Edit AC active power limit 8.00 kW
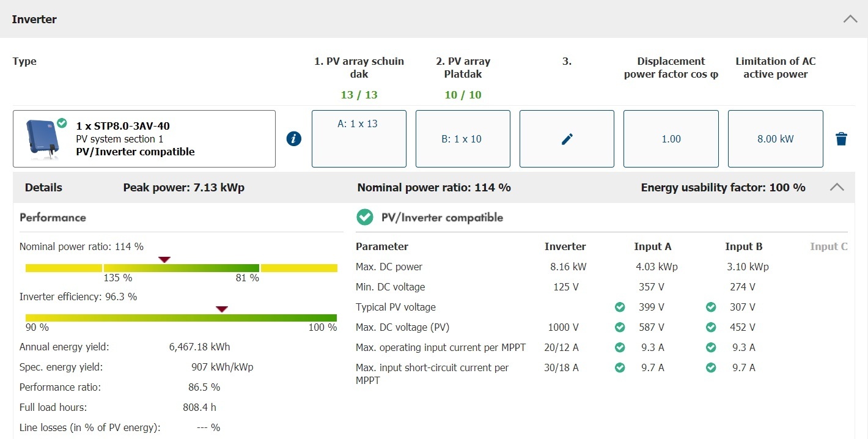Viewport: 868px width, 439px height. (x=775, y=139)
